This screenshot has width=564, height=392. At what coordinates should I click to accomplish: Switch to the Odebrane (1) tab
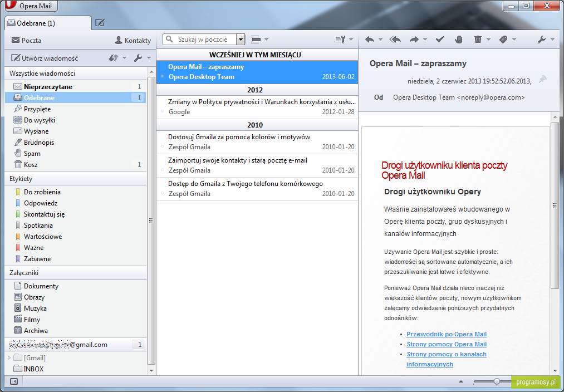click(x=48, y=23)
